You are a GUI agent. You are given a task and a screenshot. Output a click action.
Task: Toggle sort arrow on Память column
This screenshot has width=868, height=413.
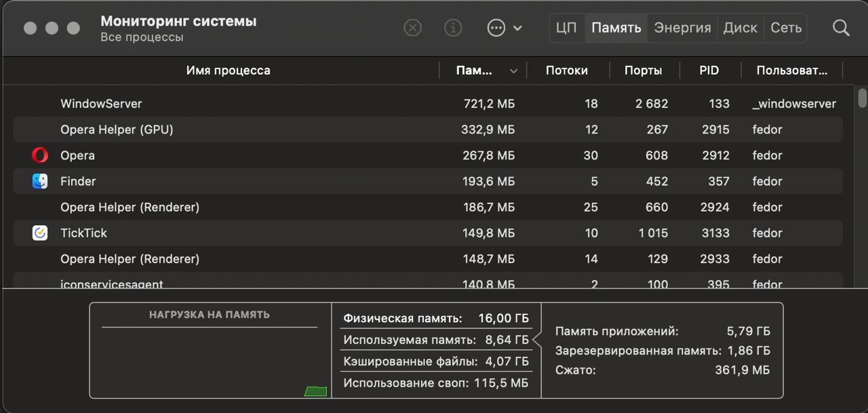513,71
